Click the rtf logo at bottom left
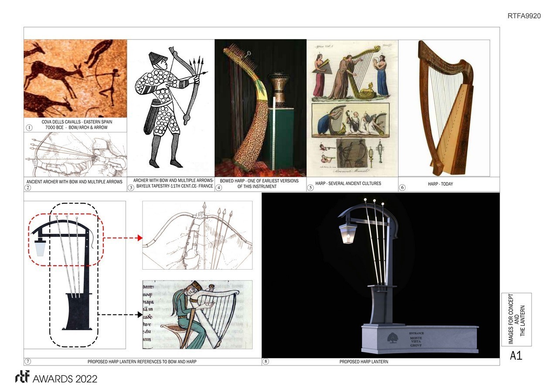This screenshot has width=555, height=392. (x=22, y=378)
